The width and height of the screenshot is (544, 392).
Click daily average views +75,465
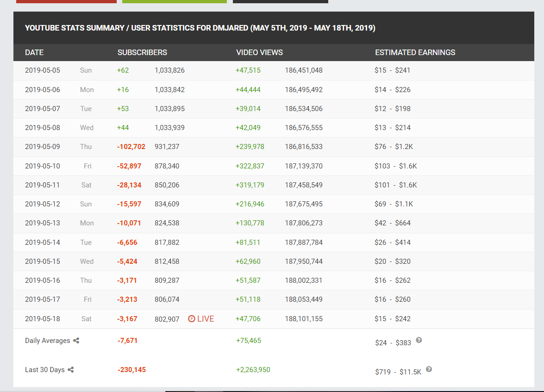(x=249, y=341)
